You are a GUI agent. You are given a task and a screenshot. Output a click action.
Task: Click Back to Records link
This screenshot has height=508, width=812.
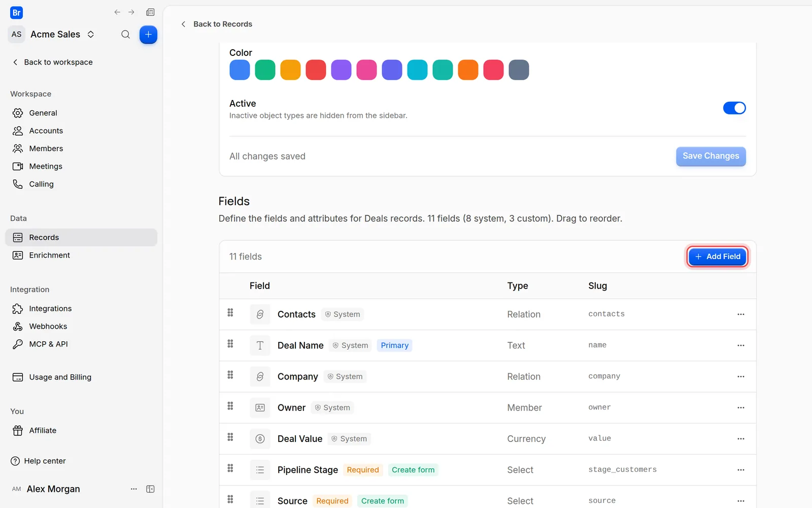tap(217, 24)
